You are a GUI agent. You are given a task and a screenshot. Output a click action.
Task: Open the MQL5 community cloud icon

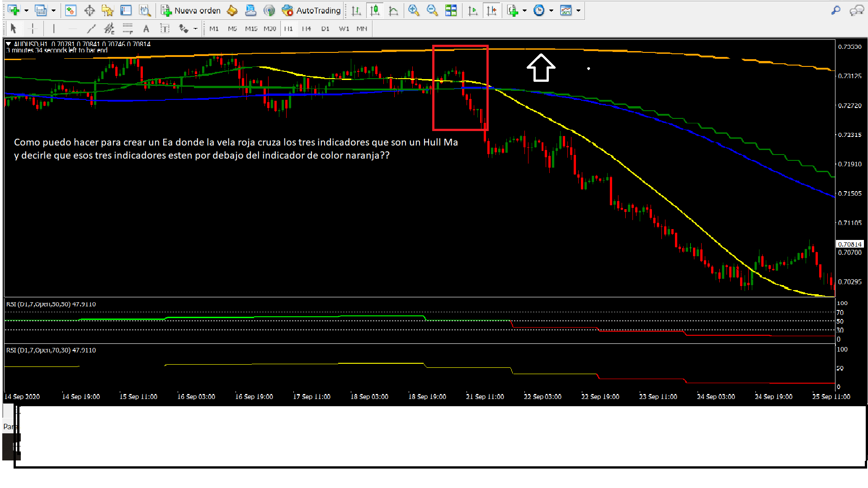[x=250, y=10]
